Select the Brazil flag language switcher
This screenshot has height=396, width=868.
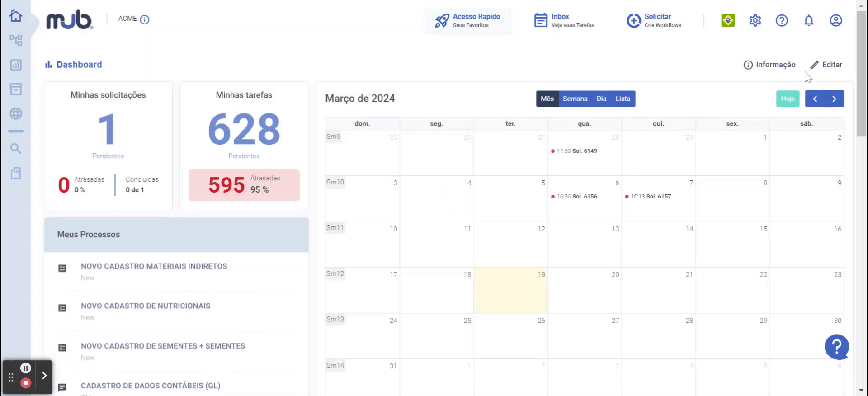728,20
